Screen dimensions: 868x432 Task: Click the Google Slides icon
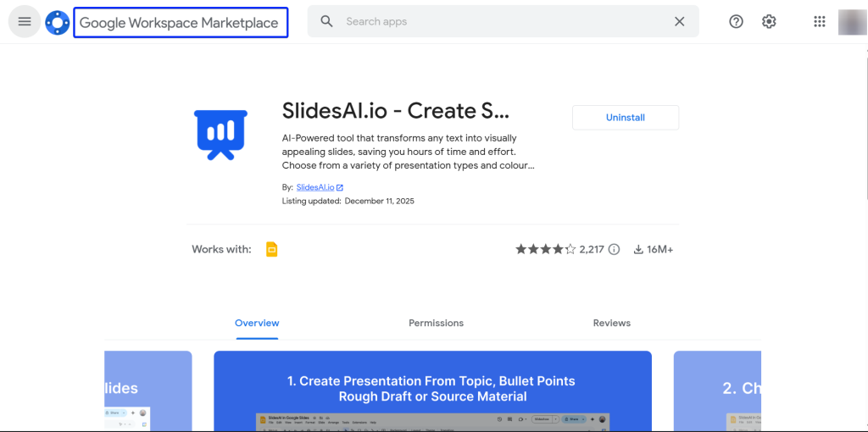click(272, 249)
